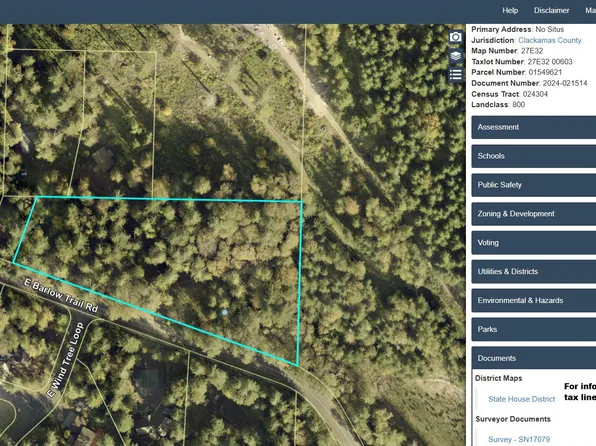Screen dimensions: 596x446
Task: Select the Census Tract 024304 value
Action: click(535, 94)
